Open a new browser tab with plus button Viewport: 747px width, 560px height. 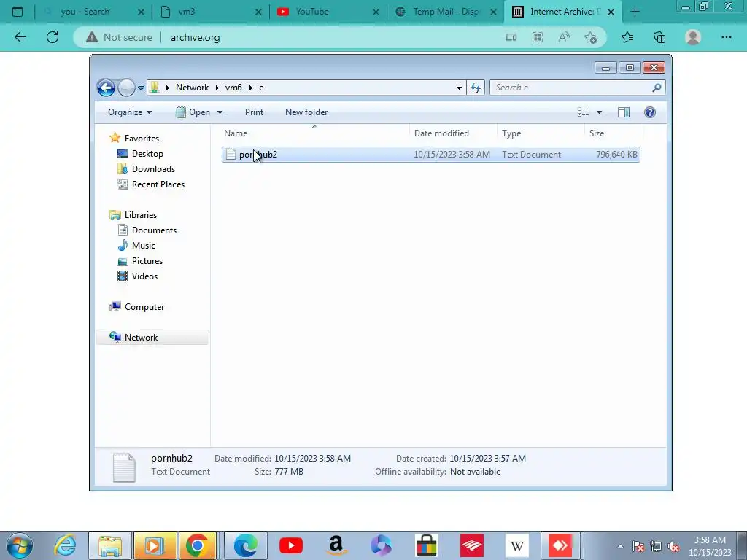tap(635, 12)
